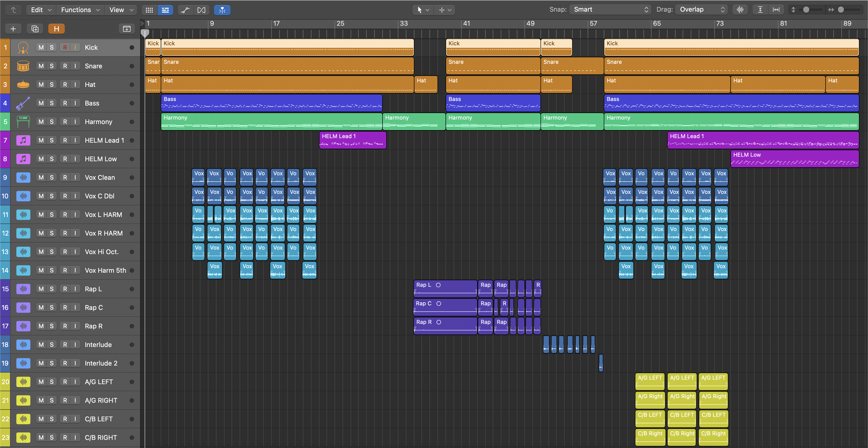
Task: Click the drum kit icon on Snare track
Action: [23, 66]
